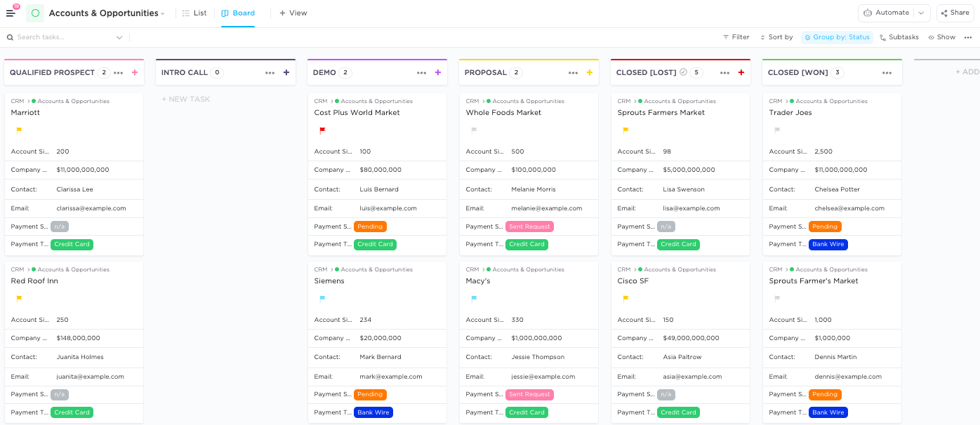
Task: Click the red priority flag on Cost Plus World Market
Action: click(x=322, y=130)
